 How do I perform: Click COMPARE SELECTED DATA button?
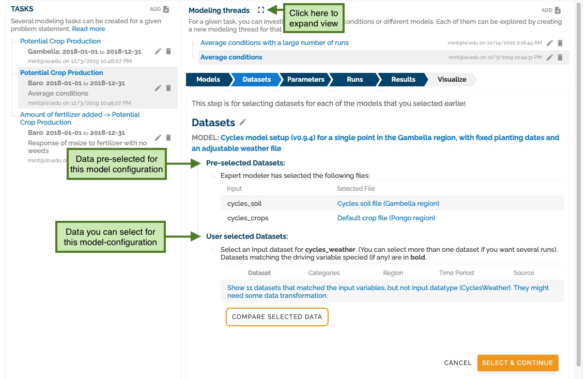pos(277,317)
